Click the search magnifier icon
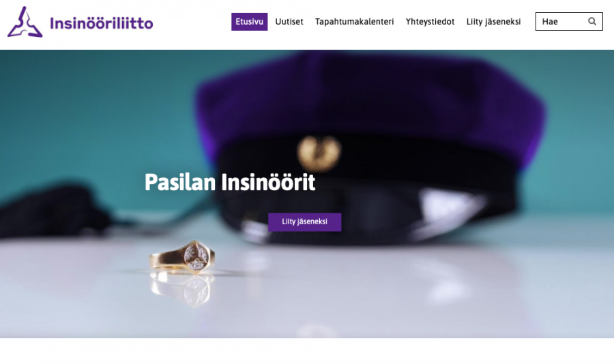The height and width of the screenshot is (364, 614). coord(592,22)
